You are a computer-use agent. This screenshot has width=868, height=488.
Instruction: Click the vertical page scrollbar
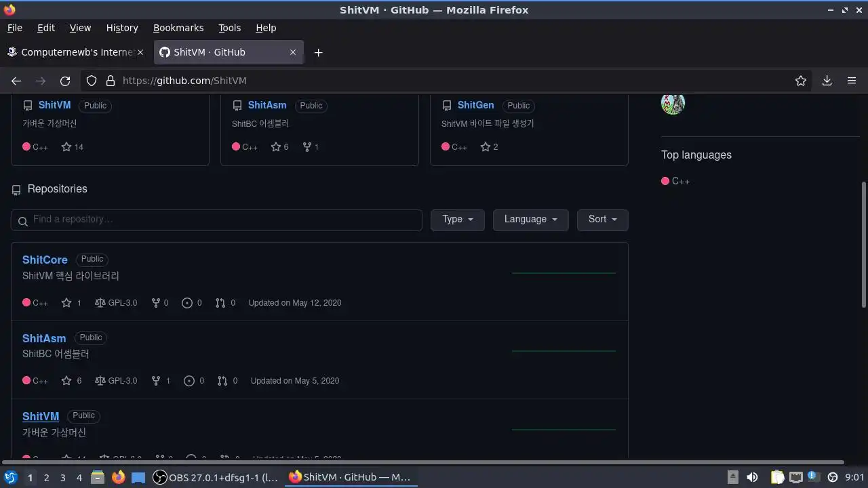pos(863,244)
